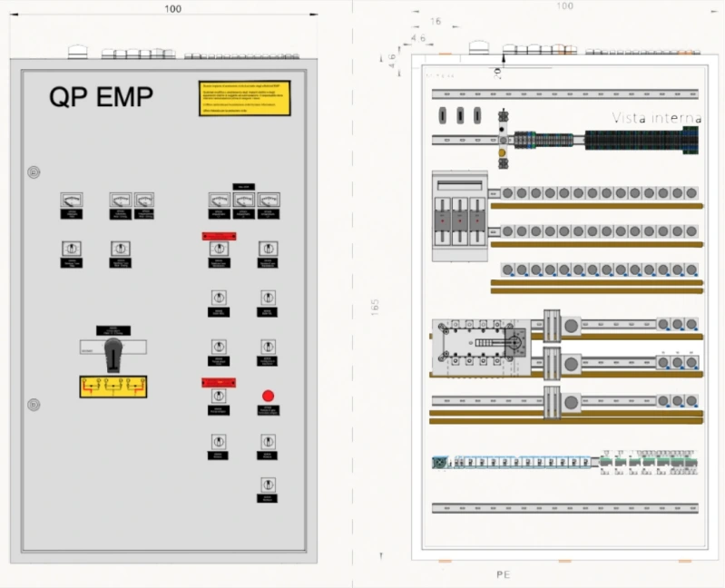Click the gold grounding terminal on the rail
The width and height of the screenshot is (725, 588).
pyautogui.click(x=503, y=152)
